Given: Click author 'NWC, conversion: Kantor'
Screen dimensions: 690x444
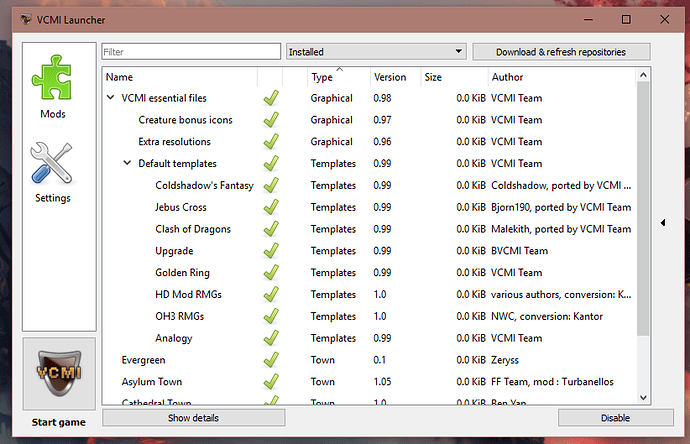Looking at the screenshot, I should point(547,316).
